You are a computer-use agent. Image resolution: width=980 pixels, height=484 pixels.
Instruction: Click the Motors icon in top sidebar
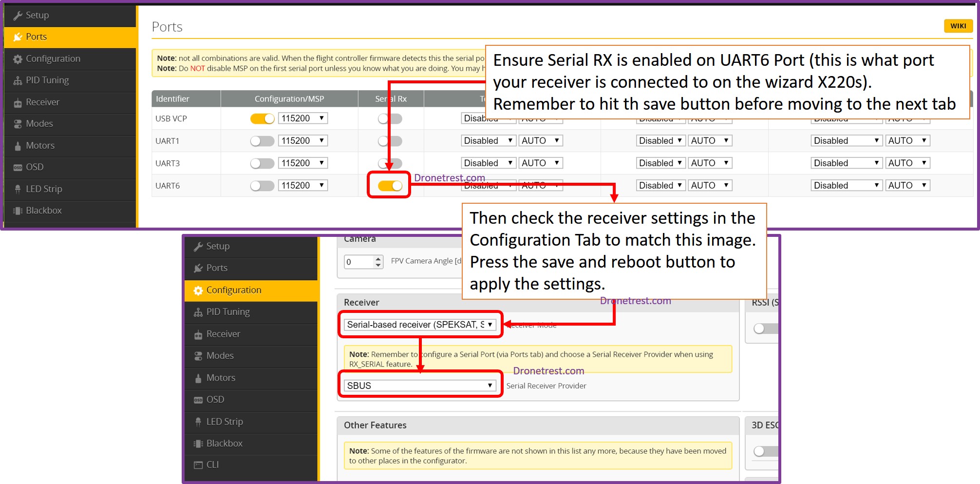tap(18, 146)
